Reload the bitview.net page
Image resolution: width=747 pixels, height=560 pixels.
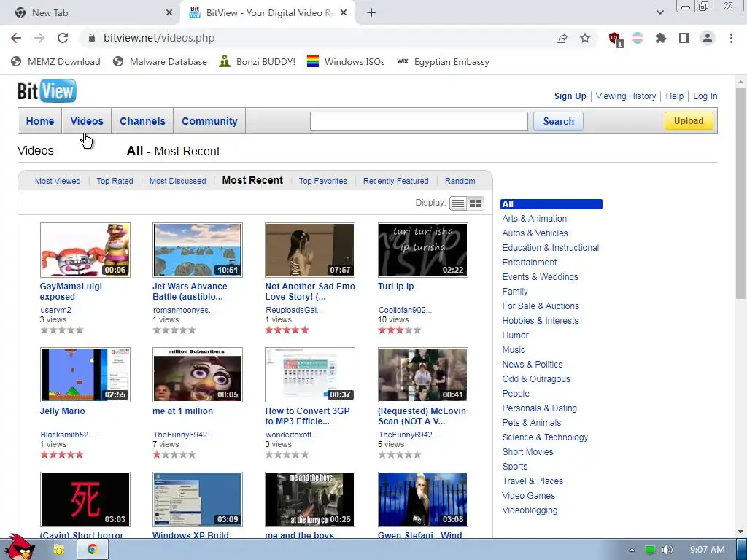[x=63, y=38]
